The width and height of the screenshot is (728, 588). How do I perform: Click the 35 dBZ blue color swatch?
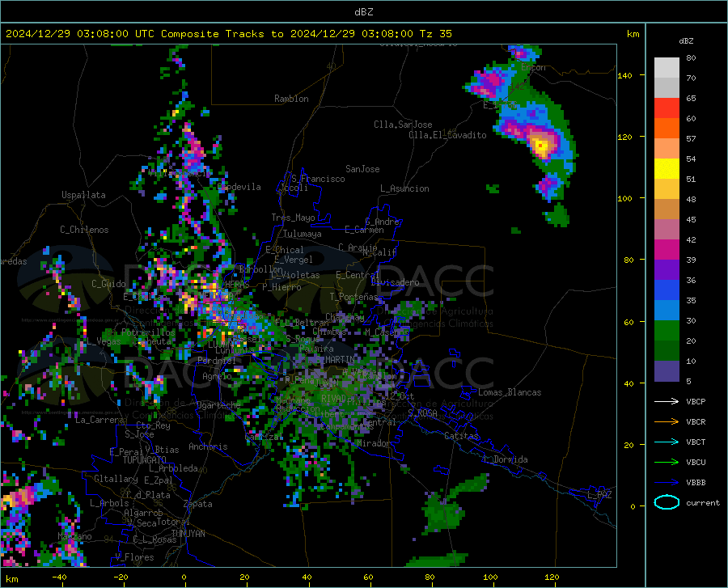pyautogui.click(x=667, y=311)
